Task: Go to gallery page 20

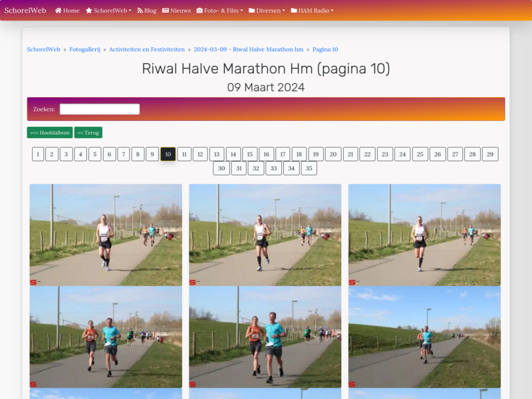Action: 333,154
